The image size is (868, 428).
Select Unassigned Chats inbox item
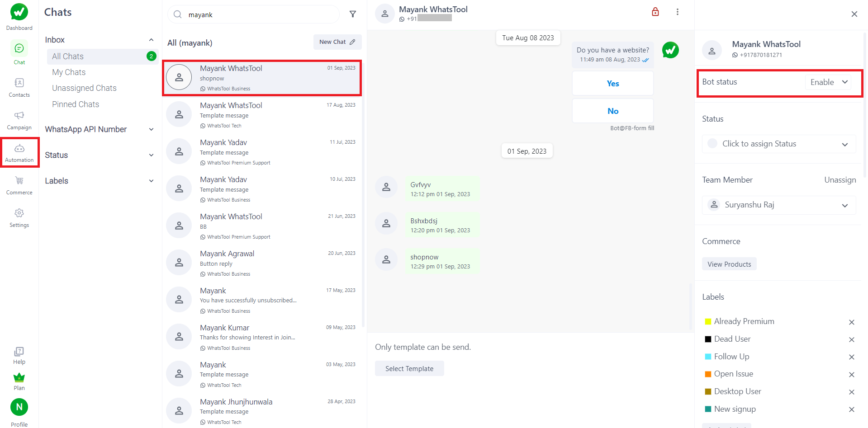(84, 88)
